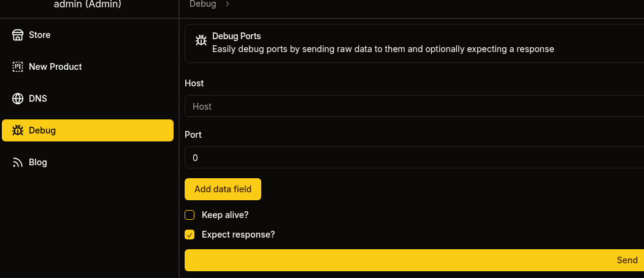Viewport: 644px width, 278px height.
Task: Click the New Product barcode icon
Action: tap(18, 67)
